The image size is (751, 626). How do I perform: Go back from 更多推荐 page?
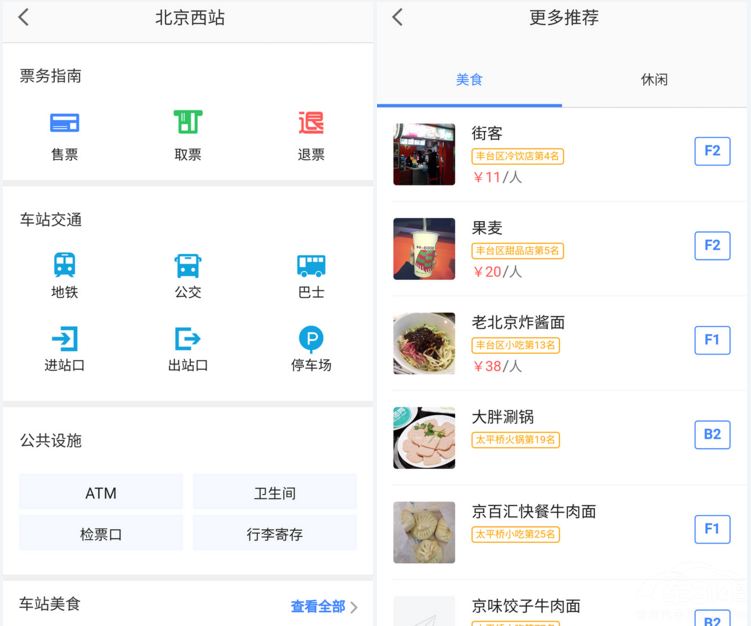pos(398,18)
